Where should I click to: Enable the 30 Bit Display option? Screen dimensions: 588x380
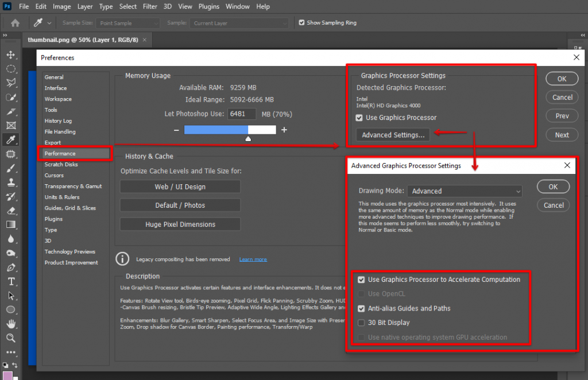pyautogui.click(x=361, y=323)
